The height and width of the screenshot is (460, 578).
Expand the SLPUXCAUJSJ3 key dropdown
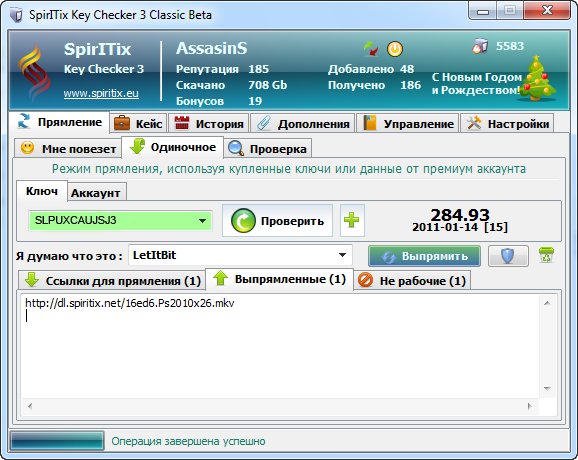202,221
